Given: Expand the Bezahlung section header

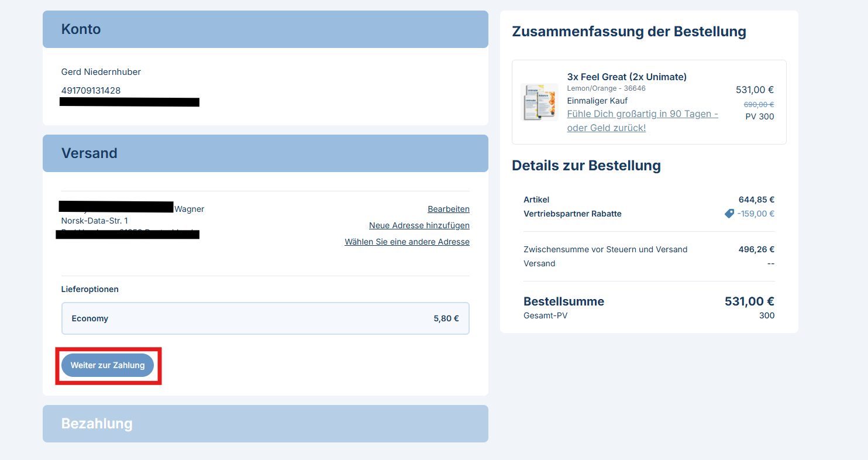Looking at the screenshot, I should click(x=265, y=424).
